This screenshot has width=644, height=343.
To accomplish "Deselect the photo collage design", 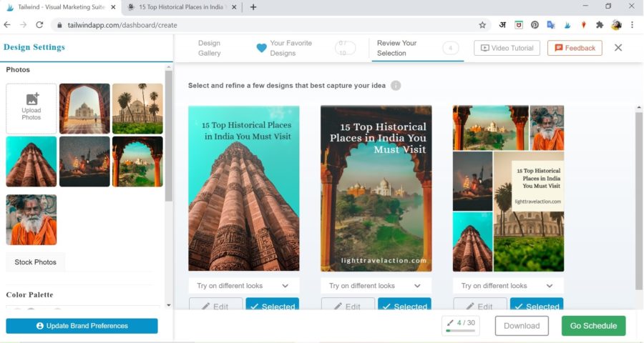I will coord(537,304).
